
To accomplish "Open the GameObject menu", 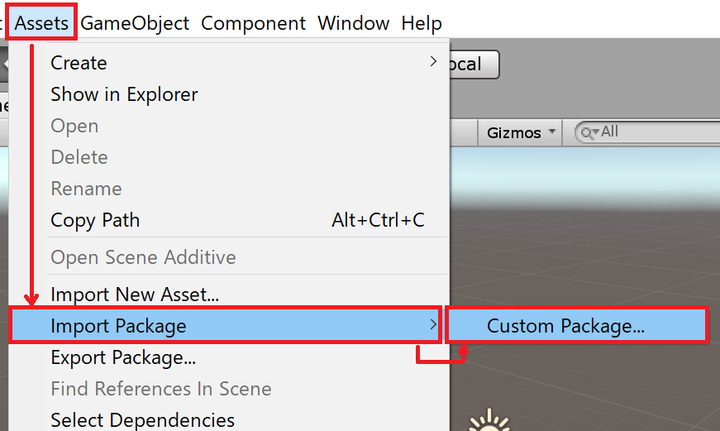I will [x=135, y=23].
